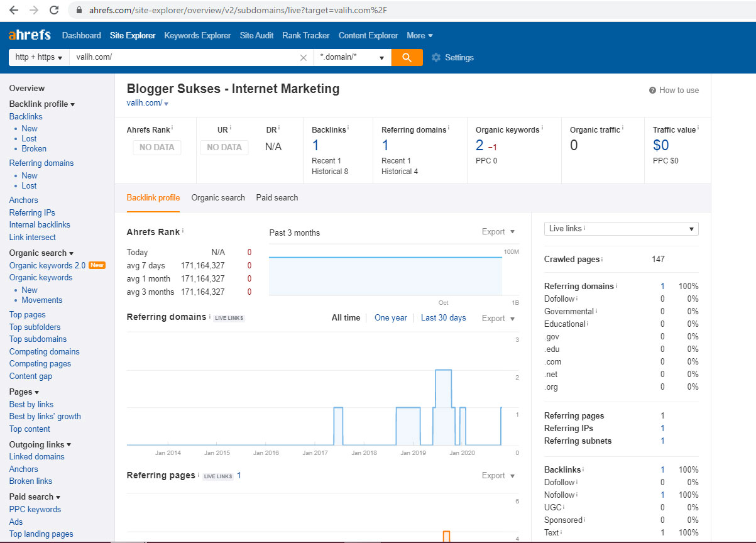Switch to the Organic search tab
Screen dimensions: 756x543
pos(218,198)
